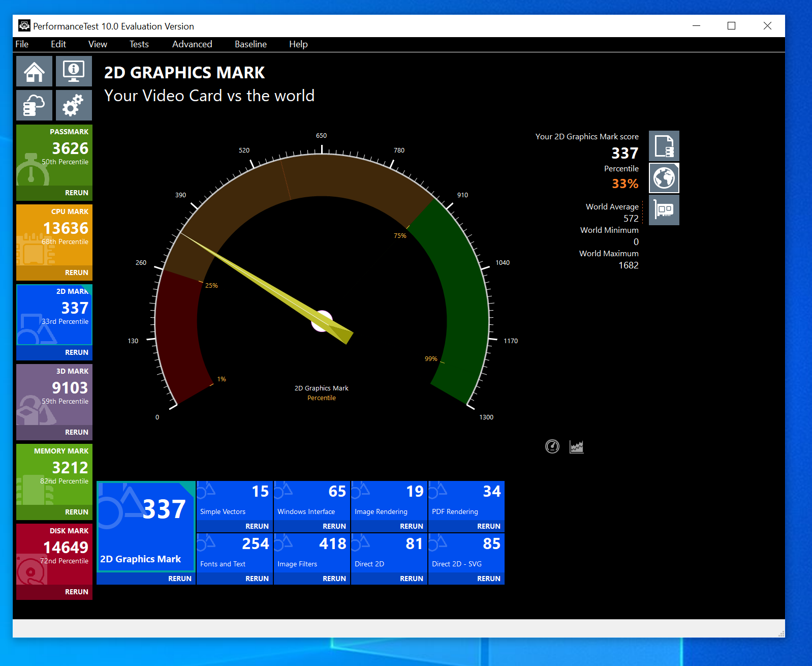Open the File menu
This screenshot has width=812, height=666.
coord(22,44)
